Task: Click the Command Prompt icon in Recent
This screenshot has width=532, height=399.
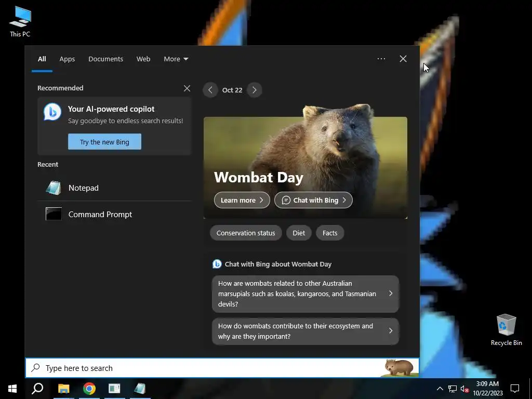Action: [54, 214]
